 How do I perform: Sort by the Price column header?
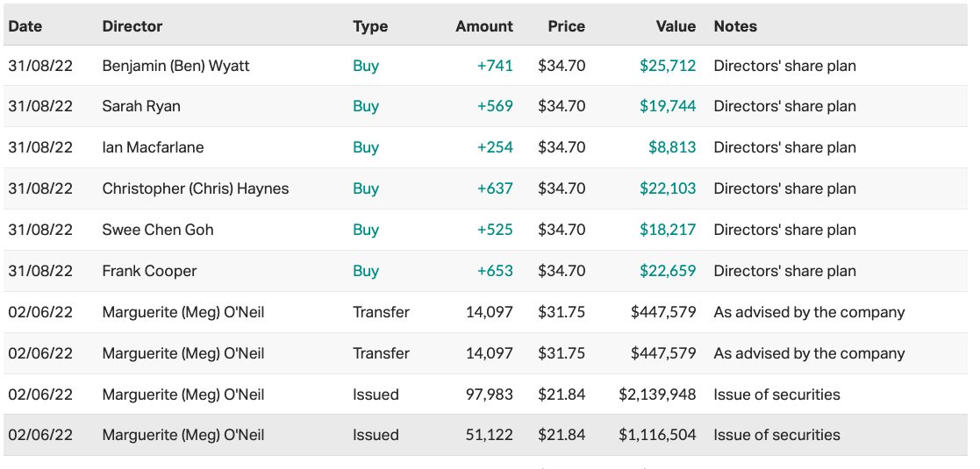[566, 26]
